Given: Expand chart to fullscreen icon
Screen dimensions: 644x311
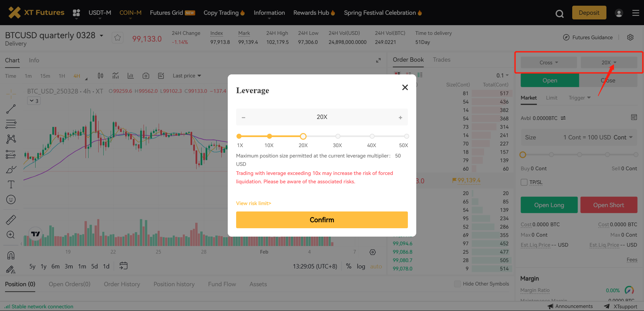Looking at the screenshot, I should 378,60.
